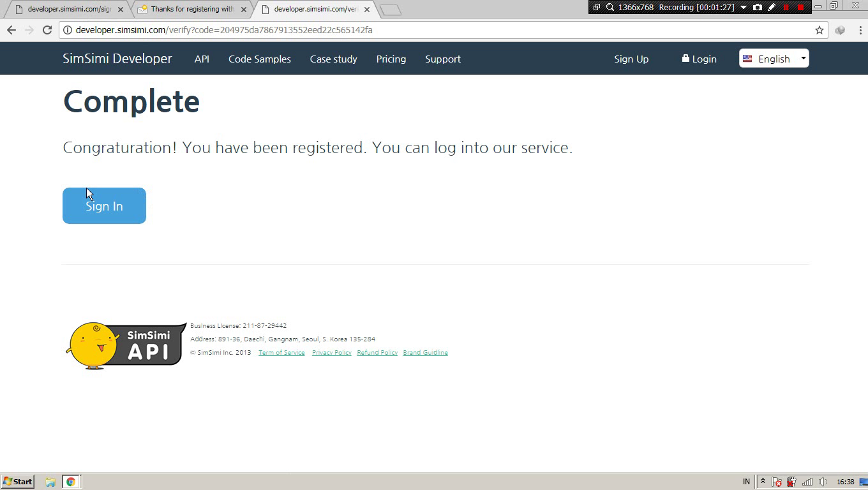Open the Term of Service link
Screen dimensions: 868x490
[x=281, y=353]
